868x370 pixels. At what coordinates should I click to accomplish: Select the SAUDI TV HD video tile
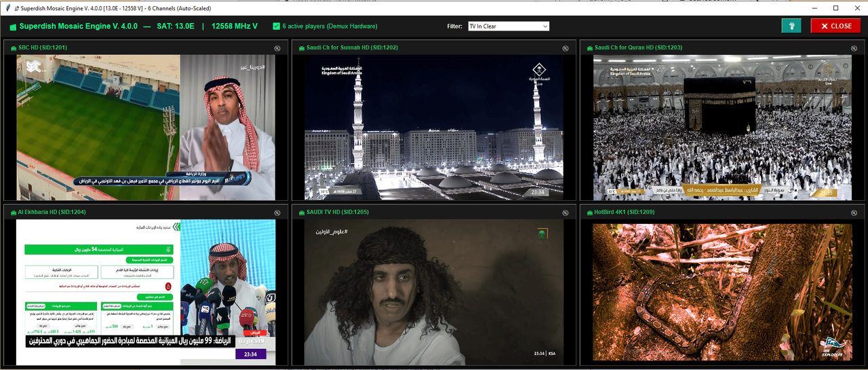434,292
